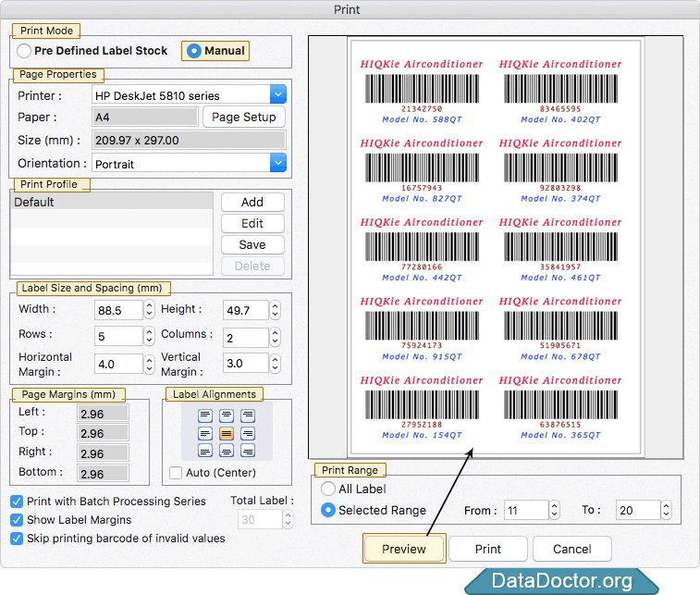Select bottom-center label alignment icon

[227, 451]
